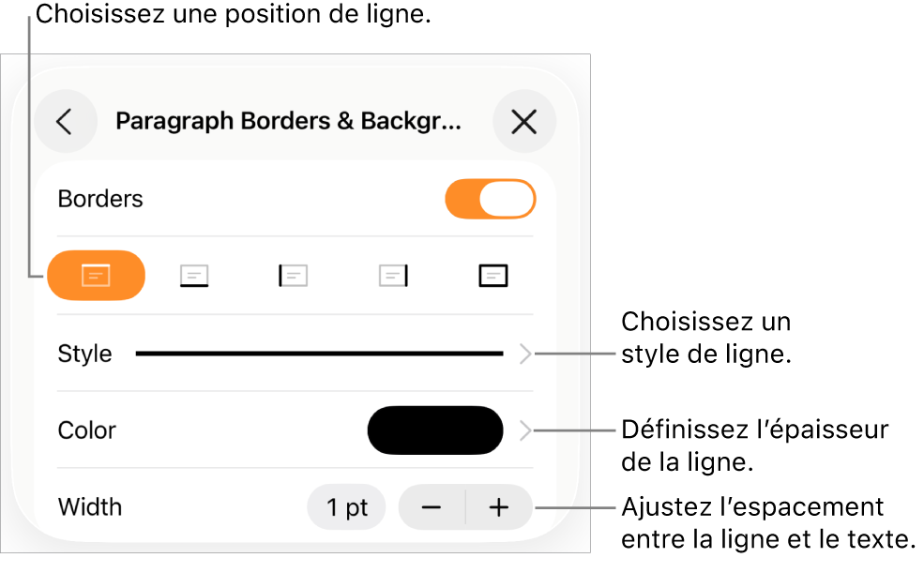Click the Width label
The image size is (924, 588).
click(89, 507)
